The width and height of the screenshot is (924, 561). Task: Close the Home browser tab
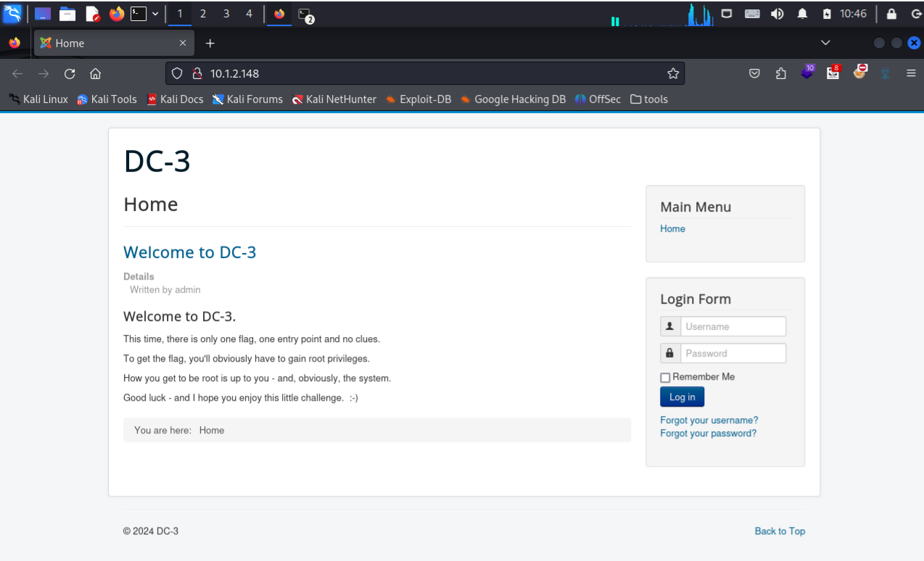pyautogui.click(x=183, y=43)
